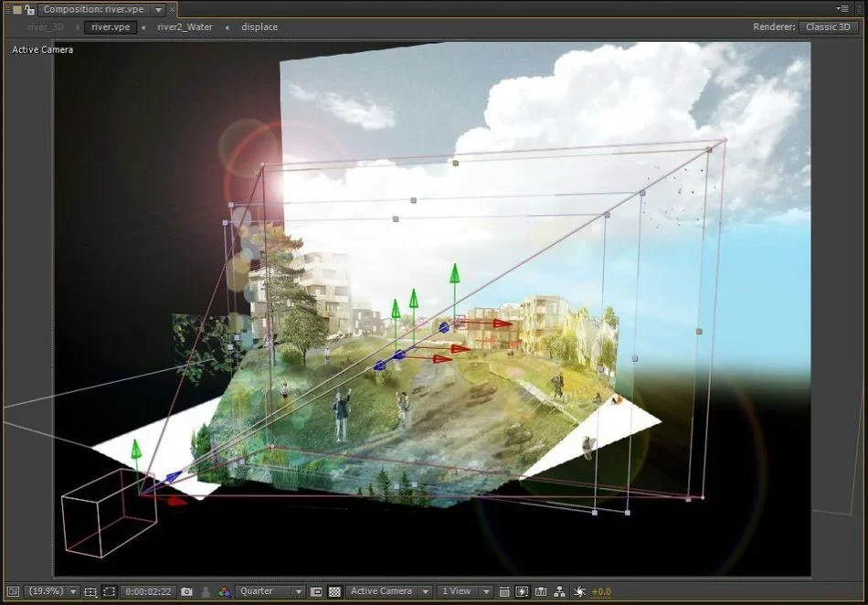
Task: Toggle the transparency grid checkerboard
Action: pos(334,591)
